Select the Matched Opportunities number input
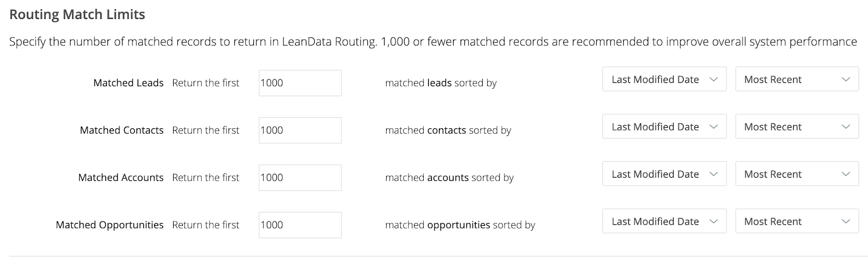This screenshot has width=868, height=267. pyautogui.click(x=300, y=225)
